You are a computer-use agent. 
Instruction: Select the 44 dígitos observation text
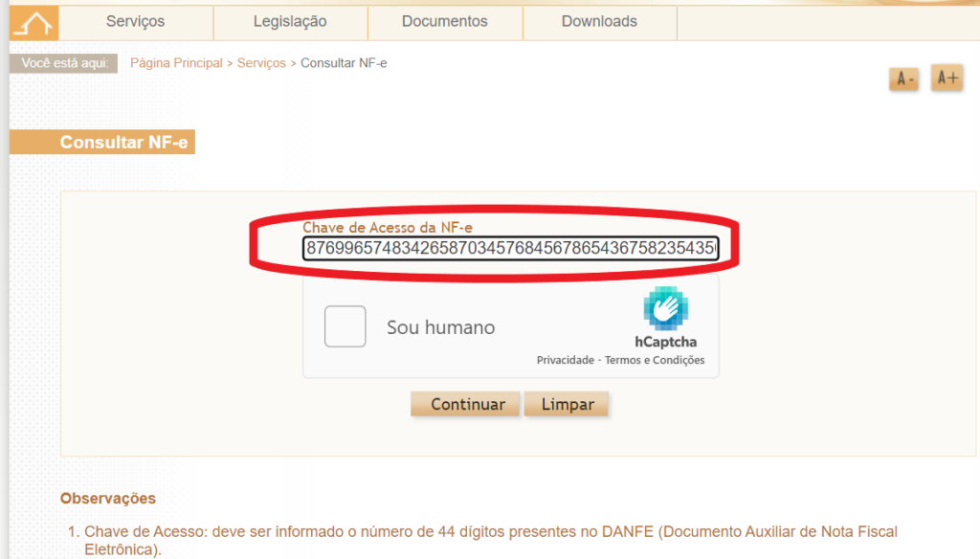point(491,540)
